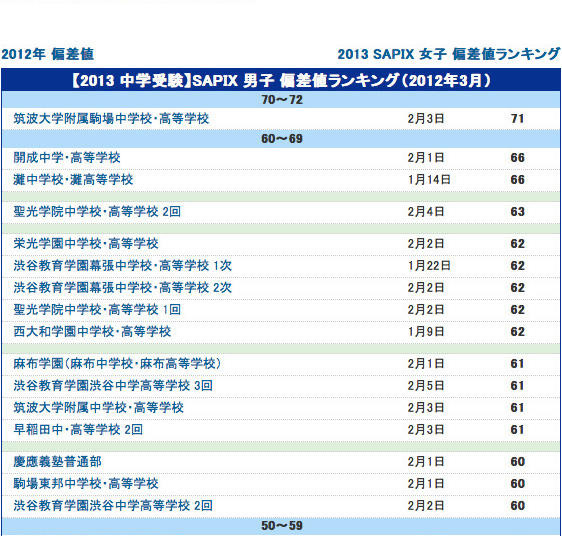Viewport: 562px width, 536px height.
Task: Click date 2月4日 for 聖光学院 2回
Action: [x=426, y=212]
